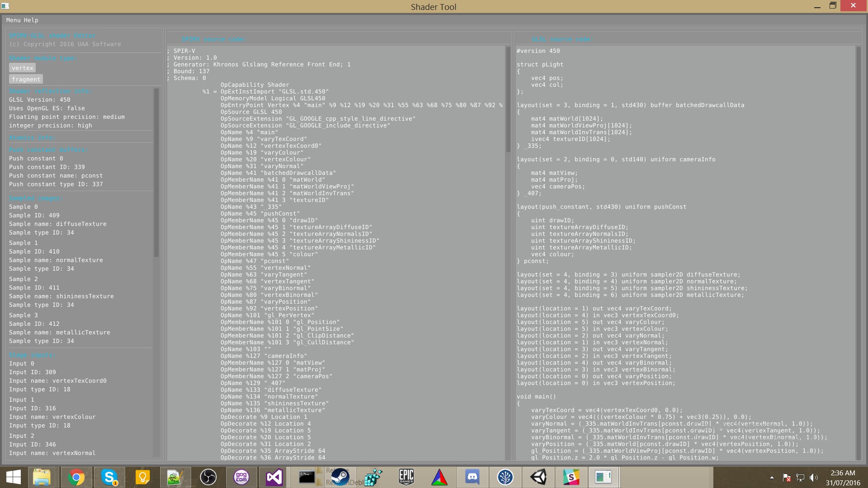Show hidden system tray icons
This screenshot has width=868, height=488.
[x=772, y=478]
